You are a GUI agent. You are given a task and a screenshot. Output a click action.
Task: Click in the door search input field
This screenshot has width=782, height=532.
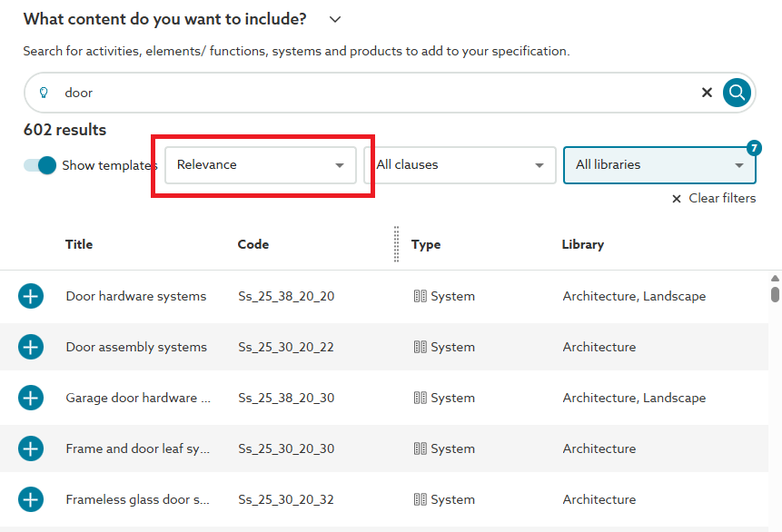coord(363,93)
